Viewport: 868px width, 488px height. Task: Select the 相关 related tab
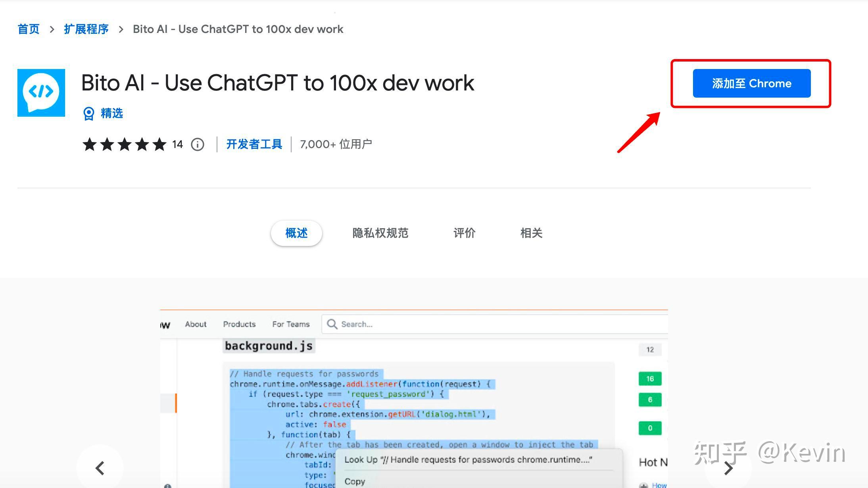(x=531, y=233)
